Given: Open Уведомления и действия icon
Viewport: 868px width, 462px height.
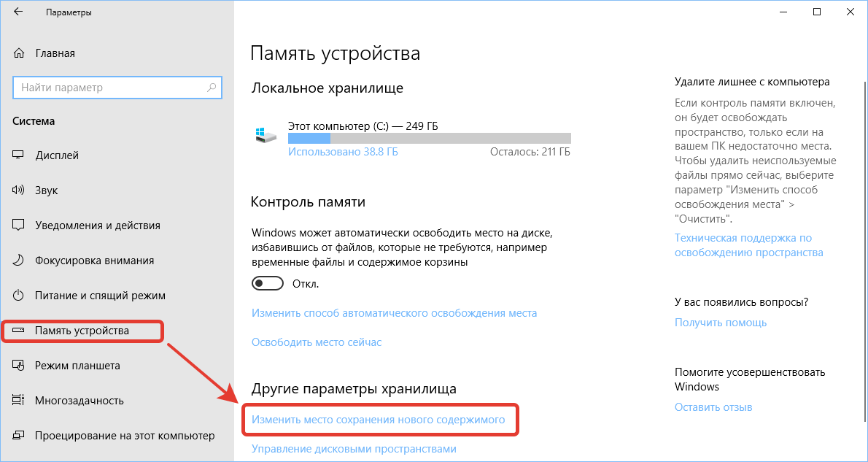Looking at the screenshot, I should click(18, 226).
